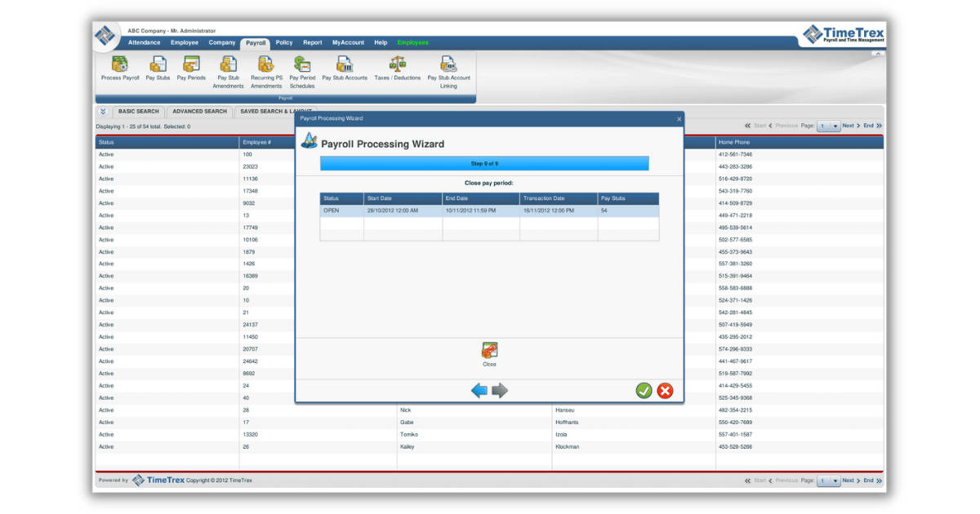Open the Employees menu item

click(414, 42)
